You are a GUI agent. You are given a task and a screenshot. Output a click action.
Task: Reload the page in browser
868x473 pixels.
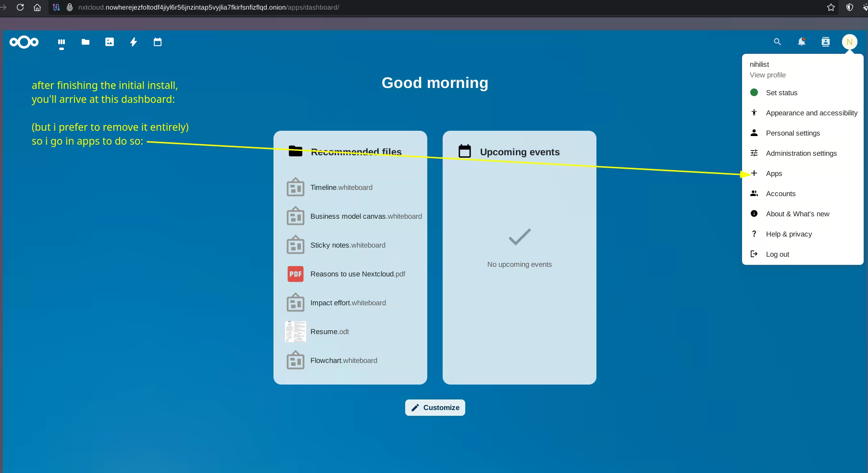point(20,7)
